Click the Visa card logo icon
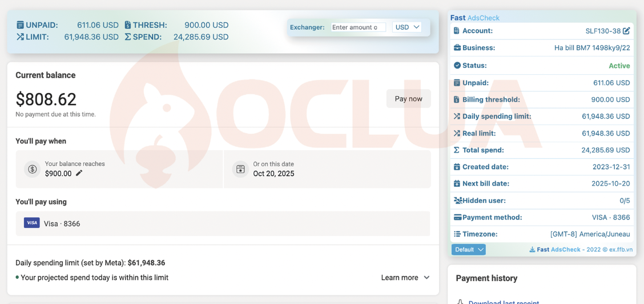The width and height of the screenshot is (644, 304). coord(31,223)
